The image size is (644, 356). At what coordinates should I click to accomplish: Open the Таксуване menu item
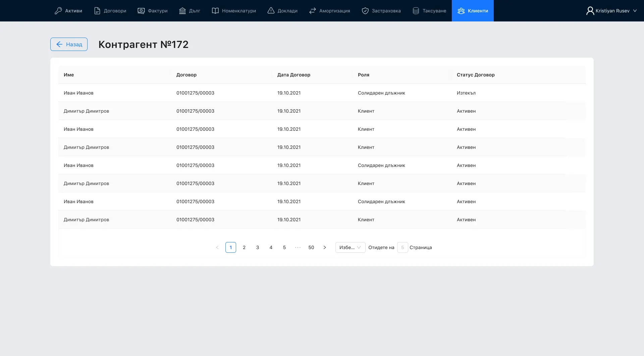pyautogui.click(x=429, y=11)
